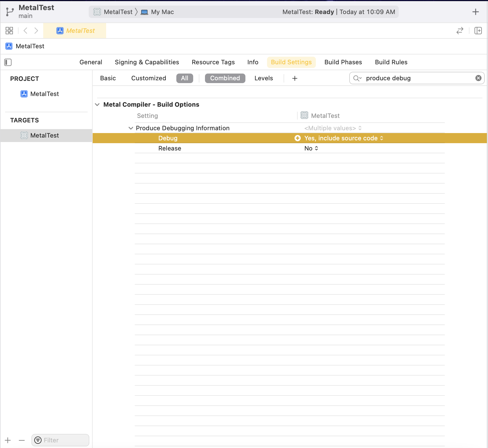The width and height of the screenshot is (488, 448).
Task: Toggle the All settings filter
Action: point(184,78)
